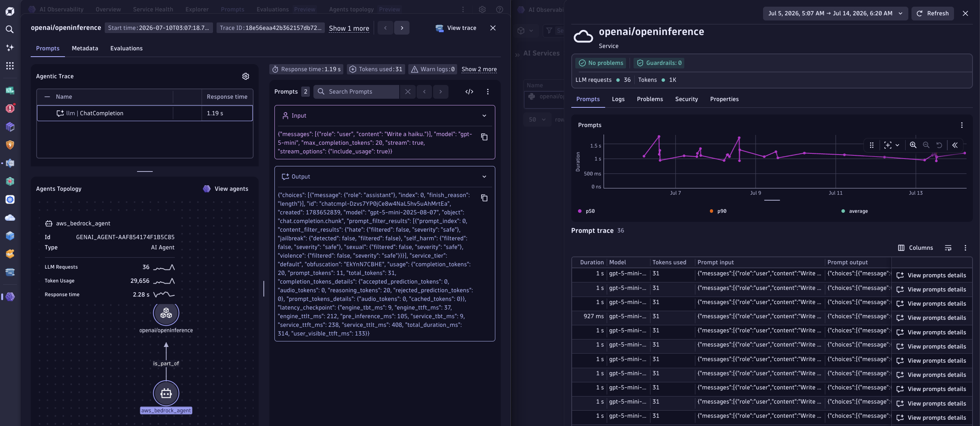Image resolution: width=980 pixels, height=426 pixels.
Task: Open chart selection mode dropdown
Action: coord(891,145)
